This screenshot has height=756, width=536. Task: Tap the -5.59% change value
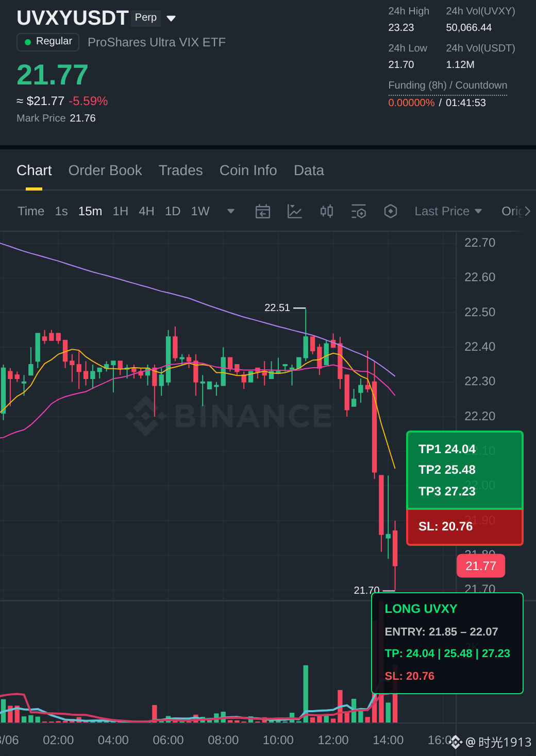(x=88, y=101)
